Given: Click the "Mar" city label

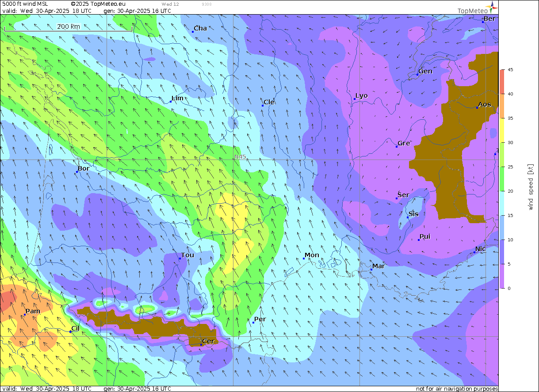Looking at the screenshot, I should [x=378, y=266].
